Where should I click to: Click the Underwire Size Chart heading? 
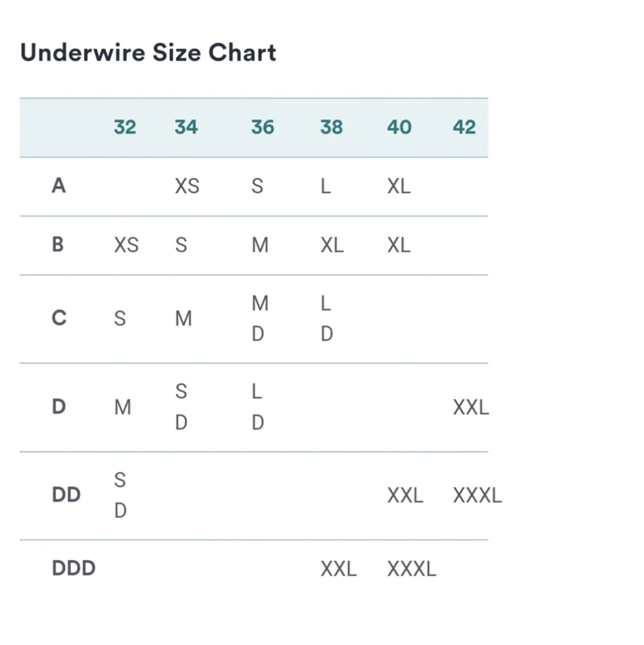(x=148, y=53)
